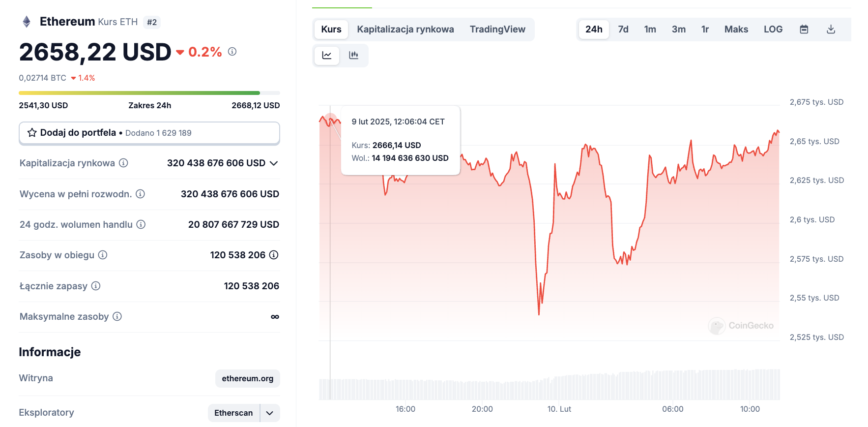Select the Kurs chart tab
The height and width of the screenshot is (427, 868).
point(331,30)
